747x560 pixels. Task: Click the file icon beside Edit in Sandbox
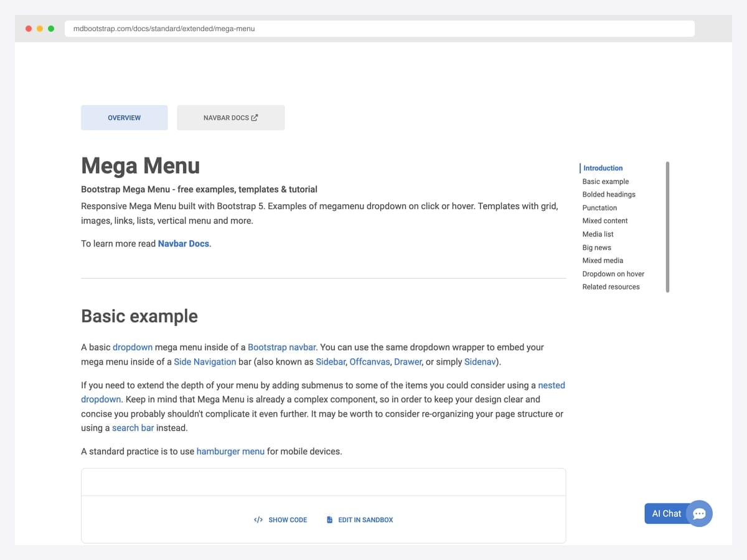(330, 520)
